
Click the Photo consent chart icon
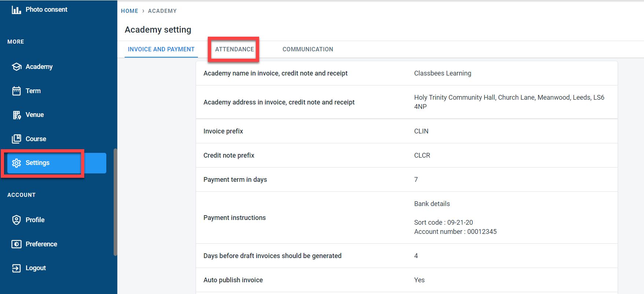(16, 10)
